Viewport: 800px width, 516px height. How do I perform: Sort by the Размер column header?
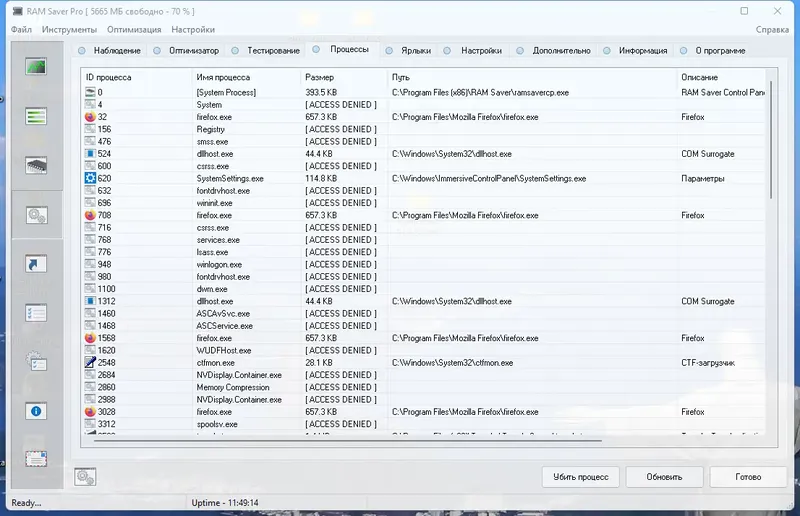click(x=344, y=77)
